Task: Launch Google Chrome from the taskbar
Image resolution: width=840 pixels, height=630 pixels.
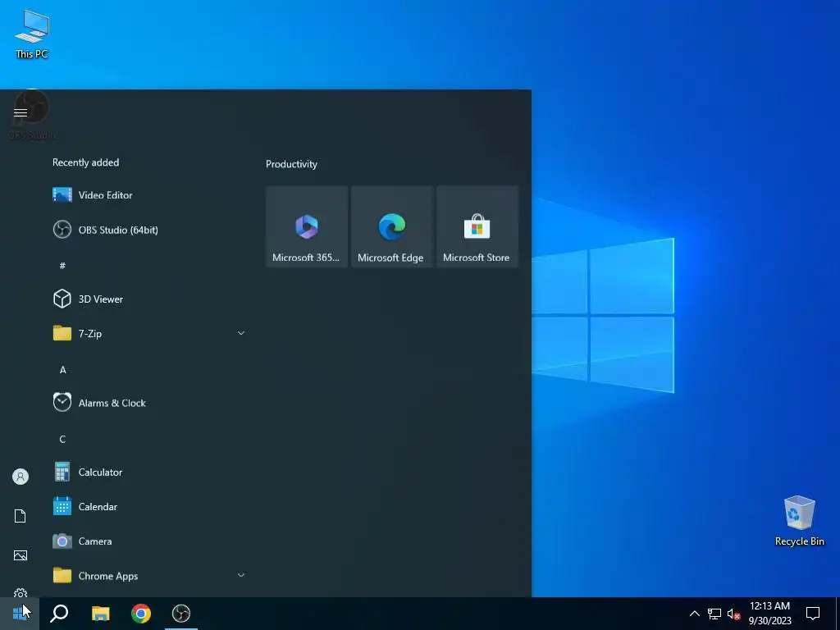Action: (141, 613)
